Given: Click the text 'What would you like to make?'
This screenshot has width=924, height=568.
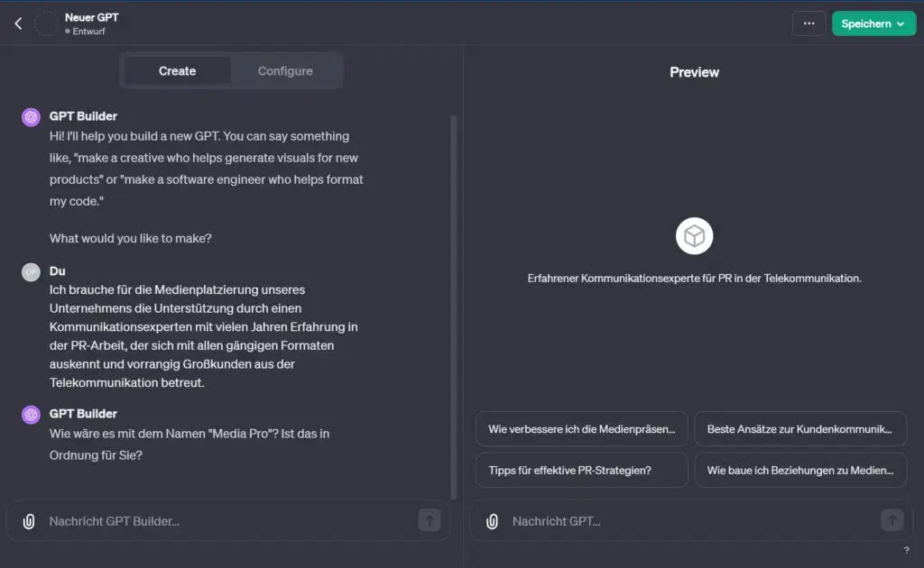Looking at the screenshot, I should [130, 238].
